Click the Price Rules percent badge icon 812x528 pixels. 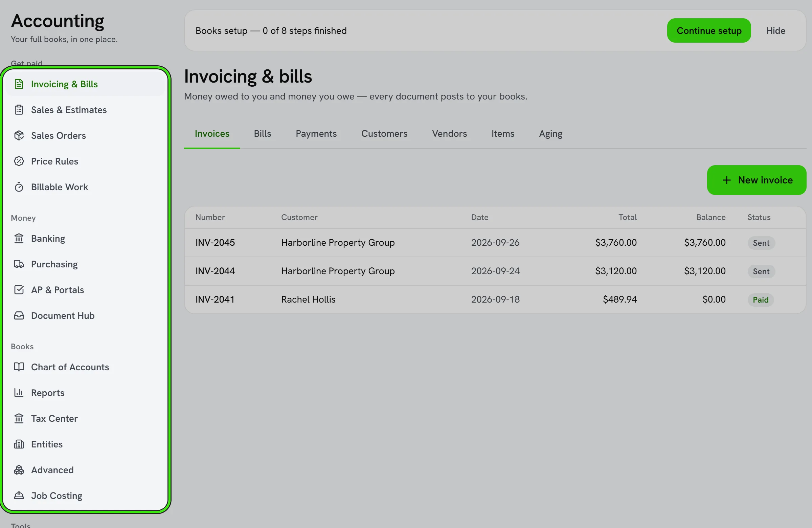click(x=19, y=161)
